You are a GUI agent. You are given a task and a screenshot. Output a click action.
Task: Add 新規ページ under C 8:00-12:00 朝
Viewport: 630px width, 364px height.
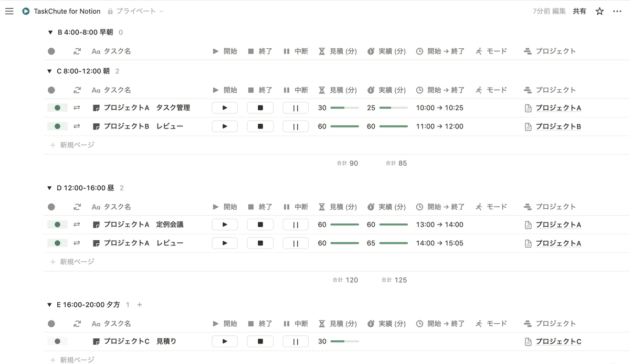coord(72,145)
